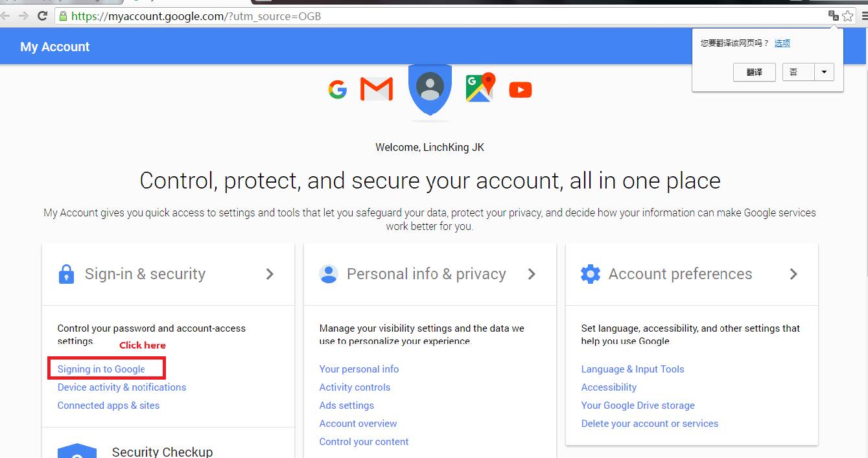Open the Signing in to Google link

pos(101,369)
